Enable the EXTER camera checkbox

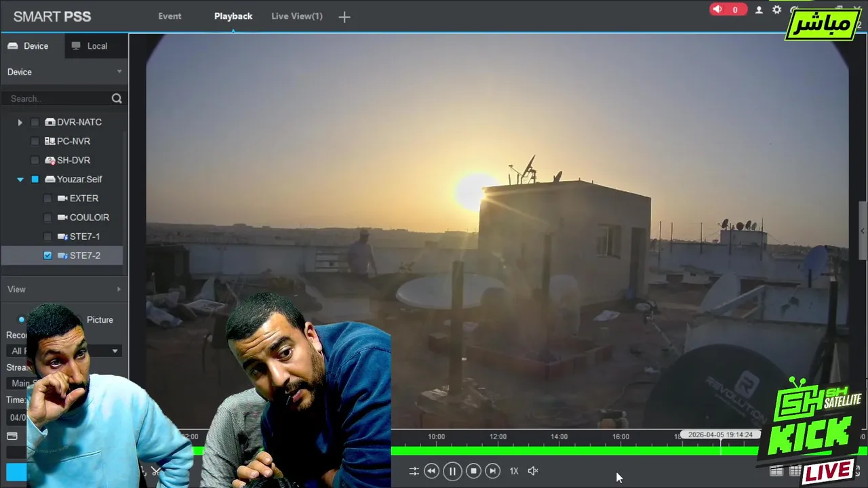tap(47, 198)
